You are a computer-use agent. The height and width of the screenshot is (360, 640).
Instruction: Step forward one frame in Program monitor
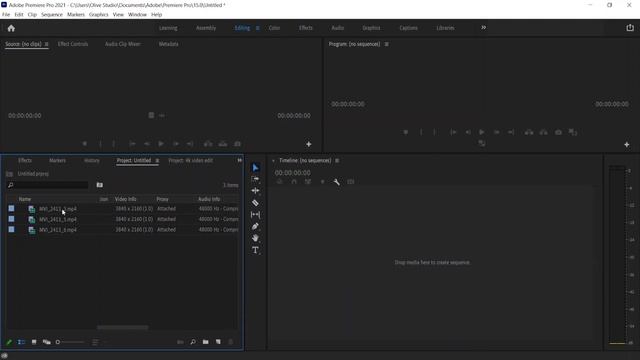(x=496, y=132)
